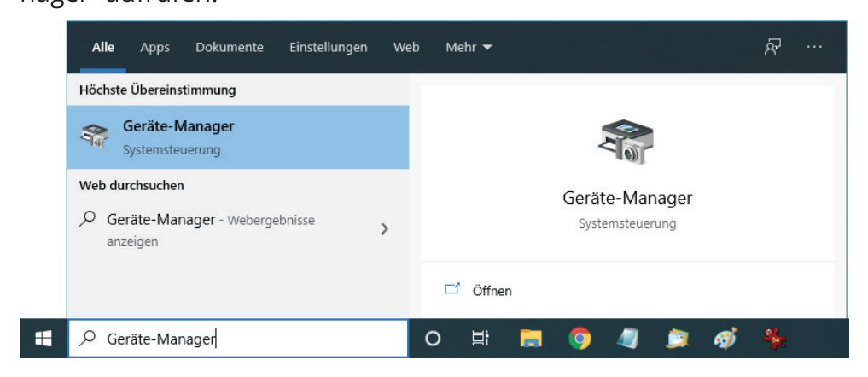Open the notepad app taskbar icon
868x377 pixels.
pos(628,339)
